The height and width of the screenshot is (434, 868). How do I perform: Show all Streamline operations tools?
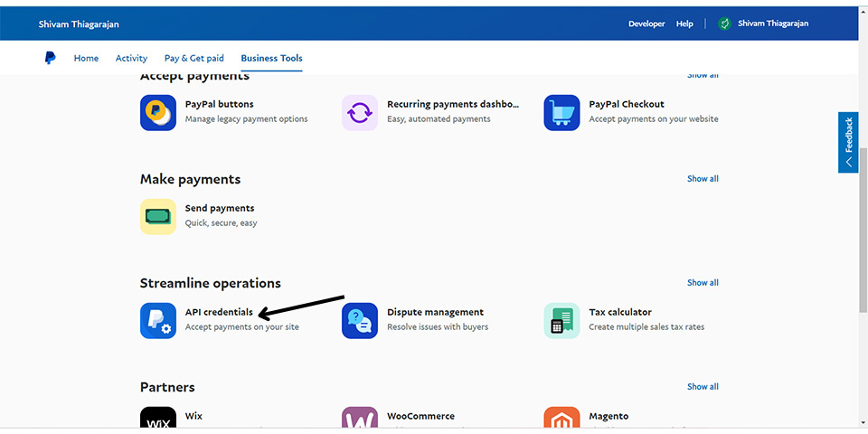(x=703, y=283)
